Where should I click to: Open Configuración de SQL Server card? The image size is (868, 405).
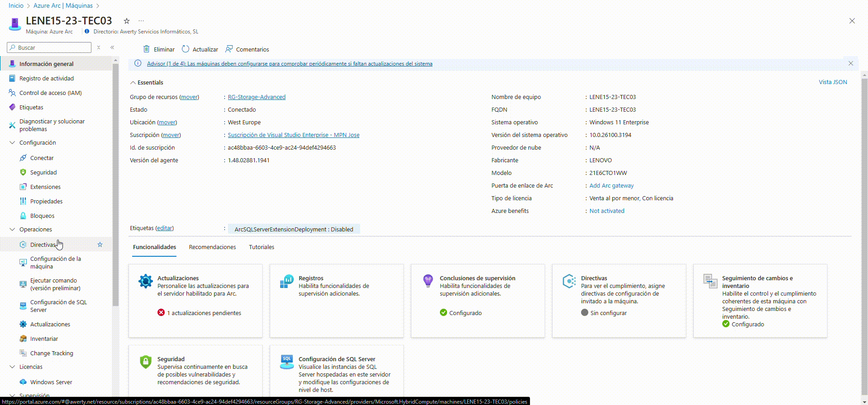click(x=337, y=371)
